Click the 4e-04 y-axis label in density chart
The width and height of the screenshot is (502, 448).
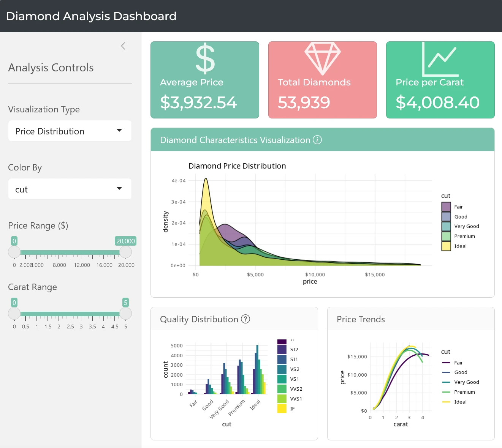(179, 180)
